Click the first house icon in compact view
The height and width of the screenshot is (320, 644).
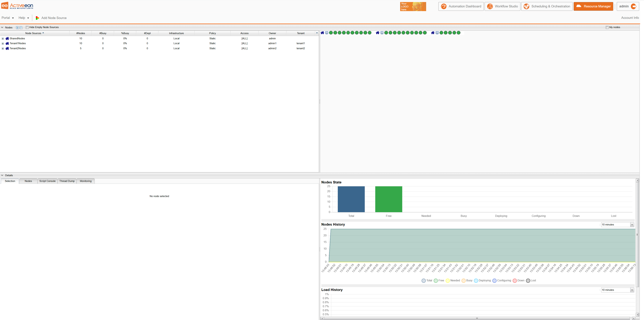click(322, 33)
